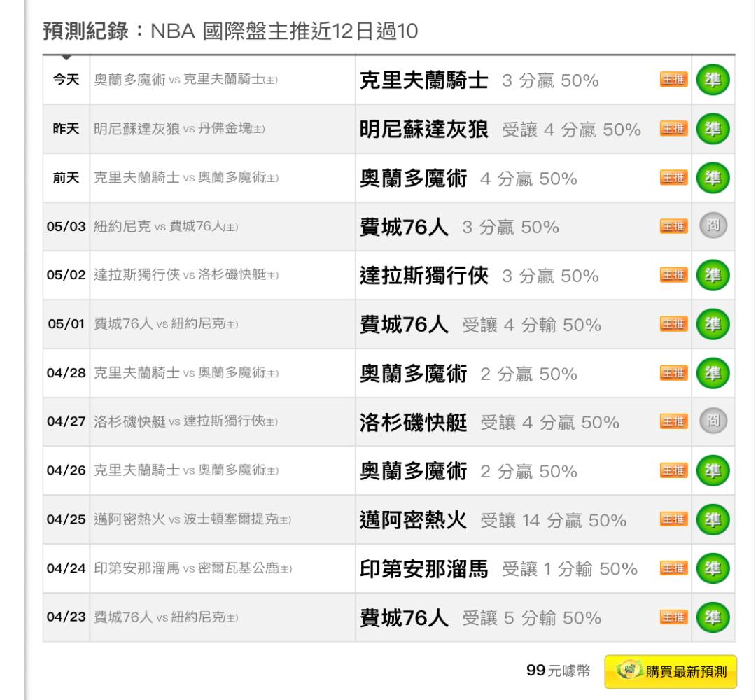Screen dimensions: 756x700
Task: Select the 04/26 prediction 奧蘭多魔術 2 分贏
Action: point(468,471)
